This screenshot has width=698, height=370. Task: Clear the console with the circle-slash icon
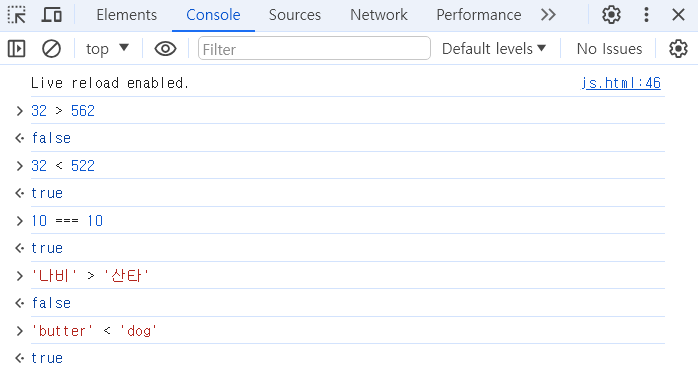click(x=51, y=49)
